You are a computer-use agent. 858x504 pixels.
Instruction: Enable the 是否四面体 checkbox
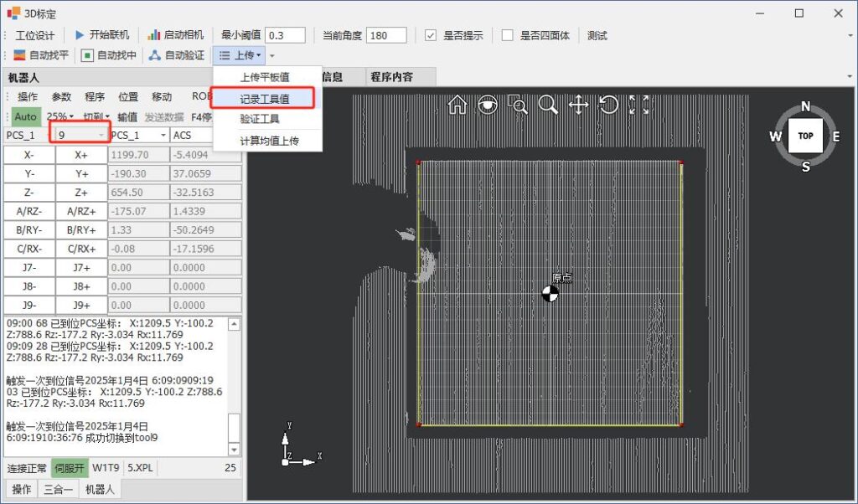tap(508, 35)
